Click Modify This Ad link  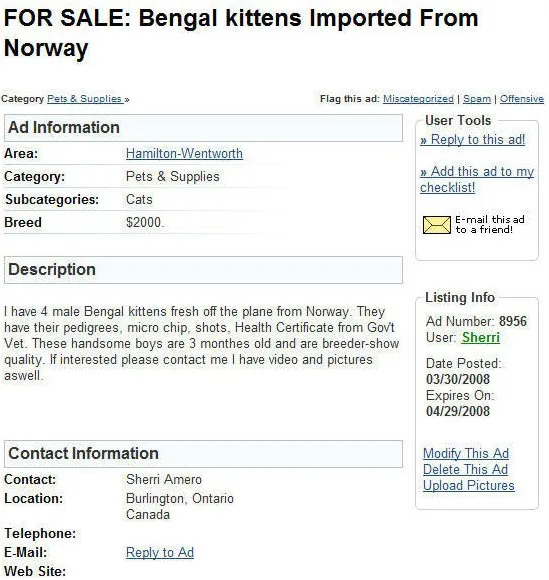(x=466, y=453)
